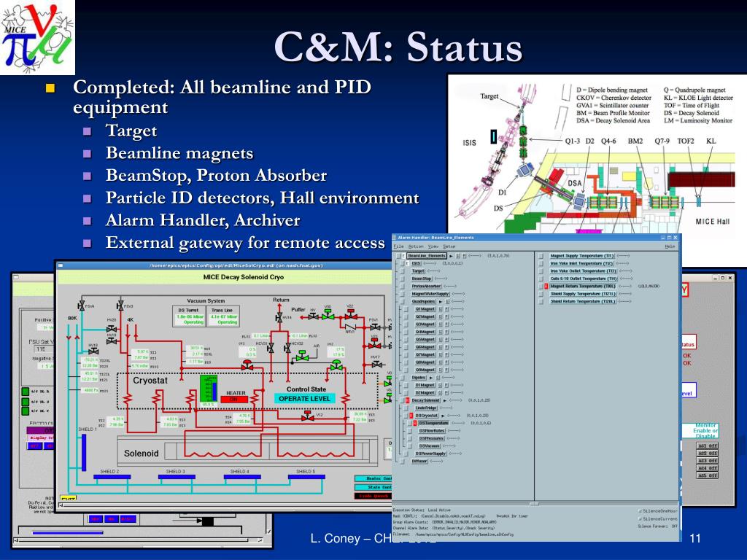Click the DS Turret vacuum readout
The image size is (747, 560).
(190, 319)
